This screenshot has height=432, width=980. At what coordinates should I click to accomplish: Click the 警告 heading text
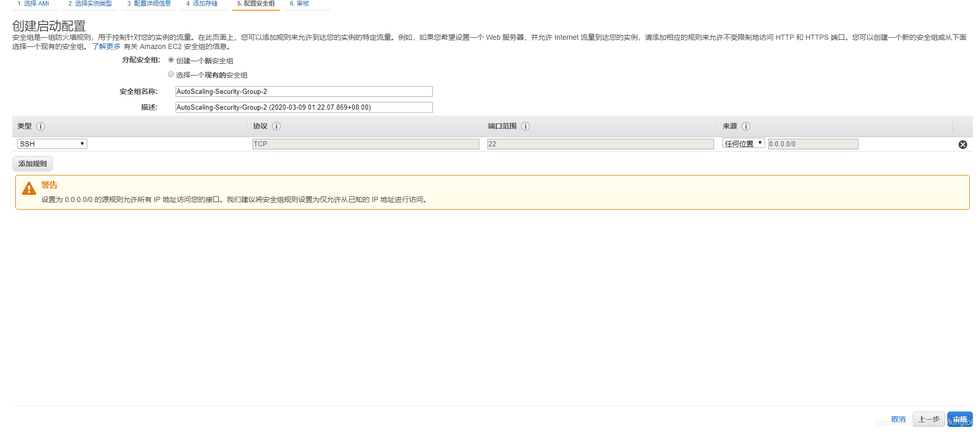(50, 185)
